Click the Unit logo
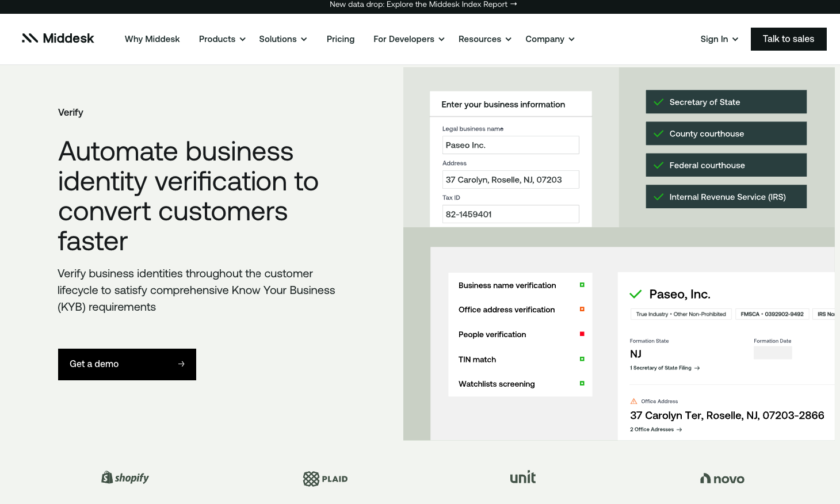The image size is (840, 504). click(522, 478)
